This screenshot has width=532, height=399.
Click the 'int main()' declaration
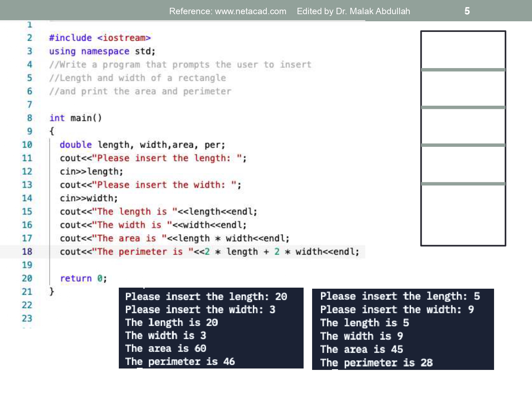(x=76, y=118)
